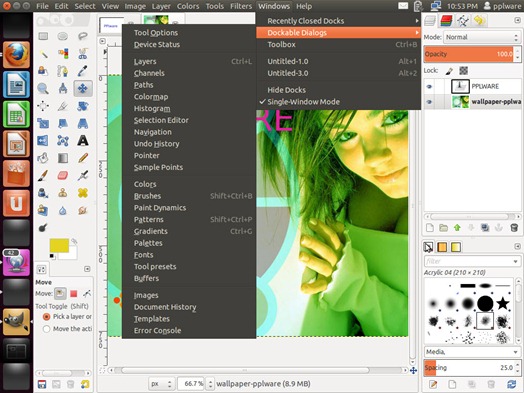Open the Tool Options tab configuration menu

point(87,269)
